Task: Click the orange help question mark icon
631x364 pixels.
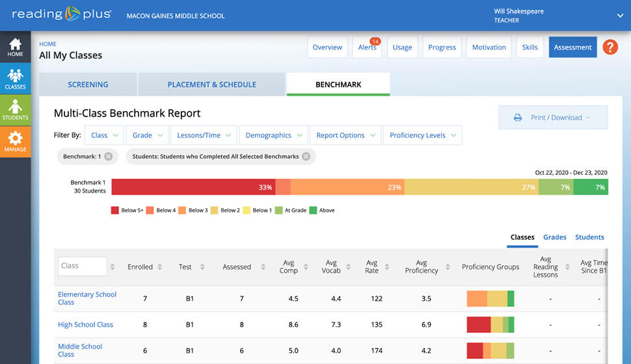Action: point(610,47)
